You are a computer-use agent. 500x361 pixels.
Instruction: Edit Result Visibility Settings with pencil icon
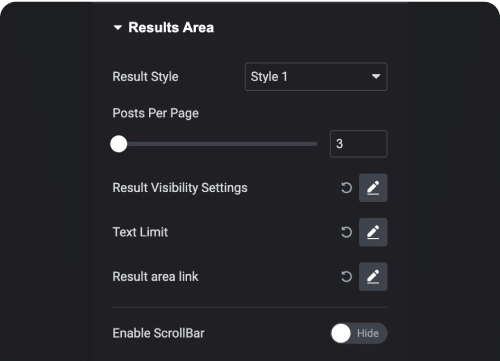pos(373,188)
